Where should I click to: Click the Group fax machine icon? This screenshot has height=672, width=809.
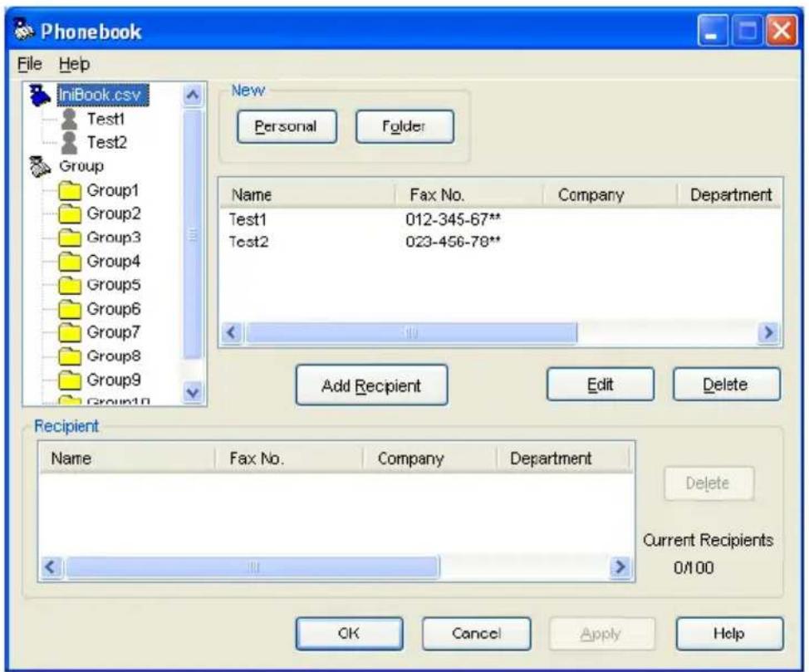pyautogui.click(x=40, y=166)
